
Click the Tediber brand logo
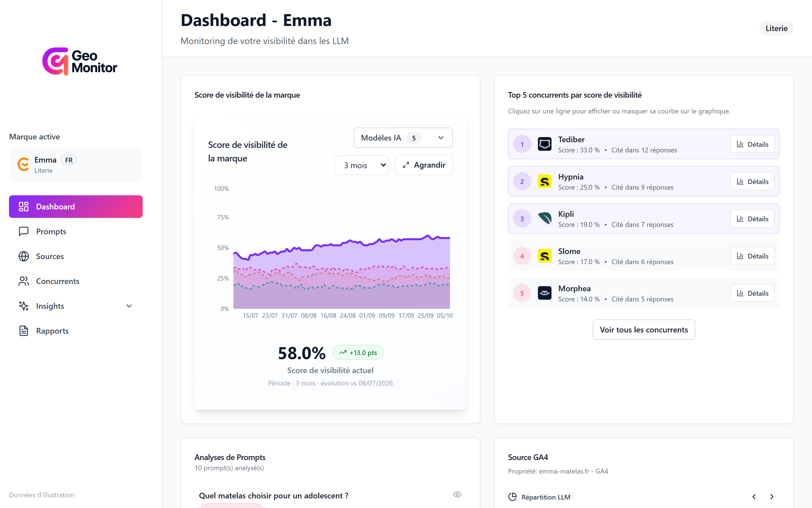click(545, 144)
